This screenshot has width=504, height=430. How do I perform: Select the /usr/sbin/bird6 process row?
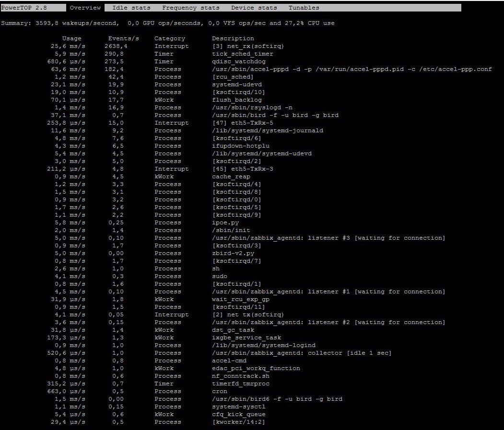click(x=199, y=399)
